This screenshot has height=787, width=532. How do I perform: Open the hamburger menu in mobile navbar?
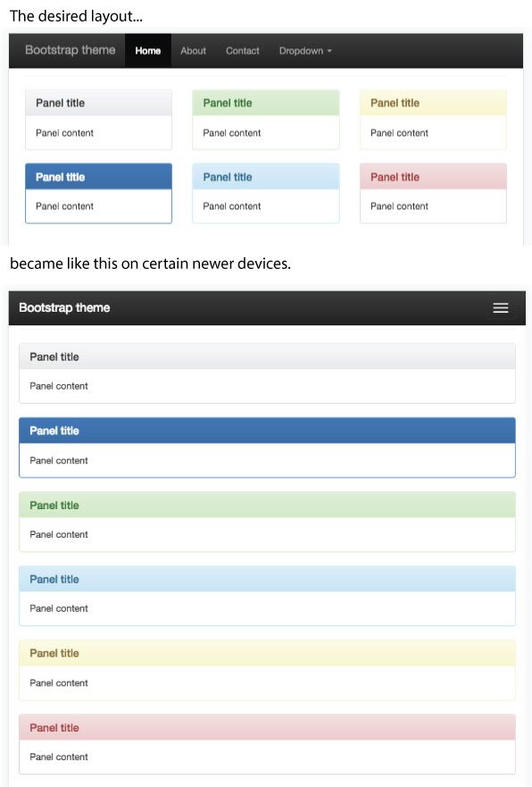[501, 308]
